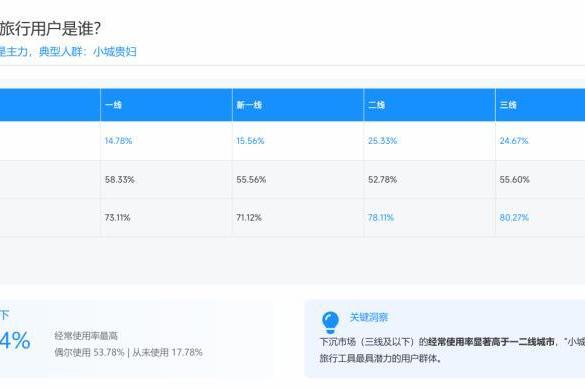The height and width of the screenshot is (390, 585).
Task: Click the 24.67% table cell
Action: (540, 141)
